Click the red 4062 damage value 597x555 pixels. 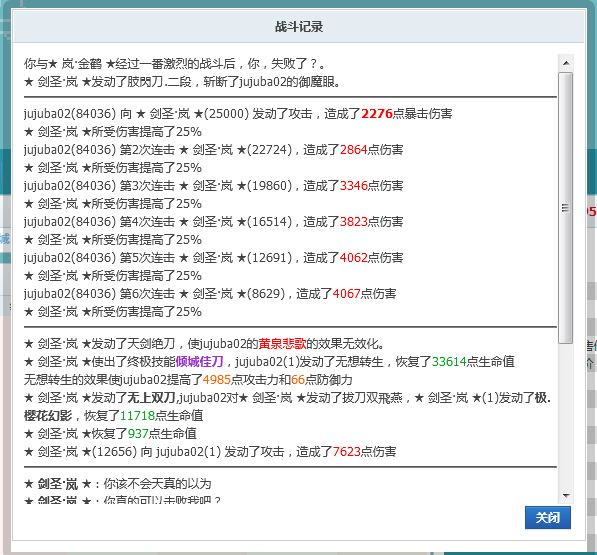[353, 258]
